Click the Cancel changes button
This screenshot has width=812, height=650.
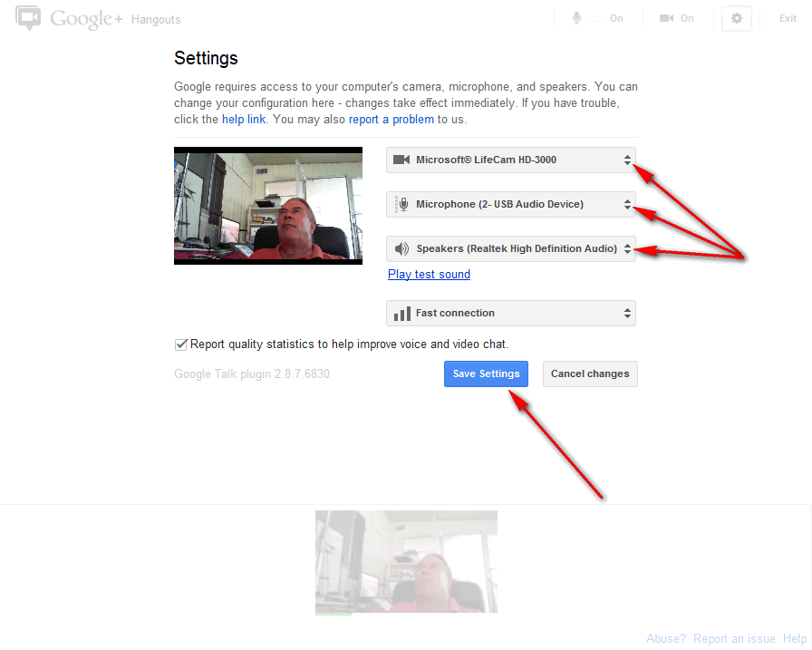590,374
